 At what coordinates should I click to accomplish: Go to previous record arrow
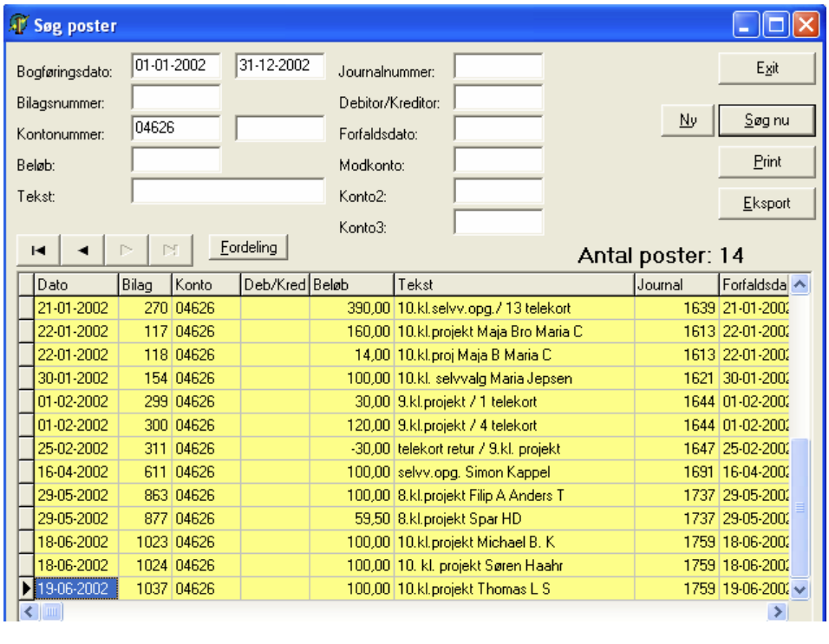(82, 250)
